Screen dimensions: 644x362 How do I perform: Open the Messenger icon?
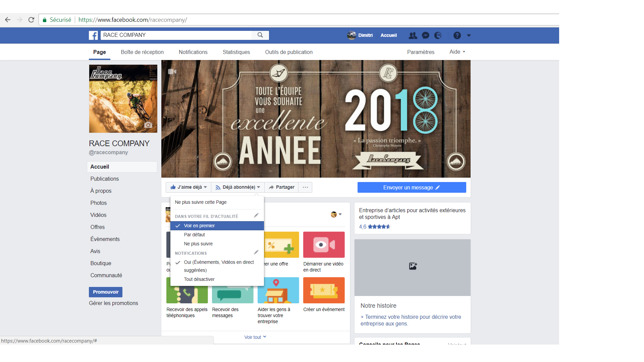point(426,35)
